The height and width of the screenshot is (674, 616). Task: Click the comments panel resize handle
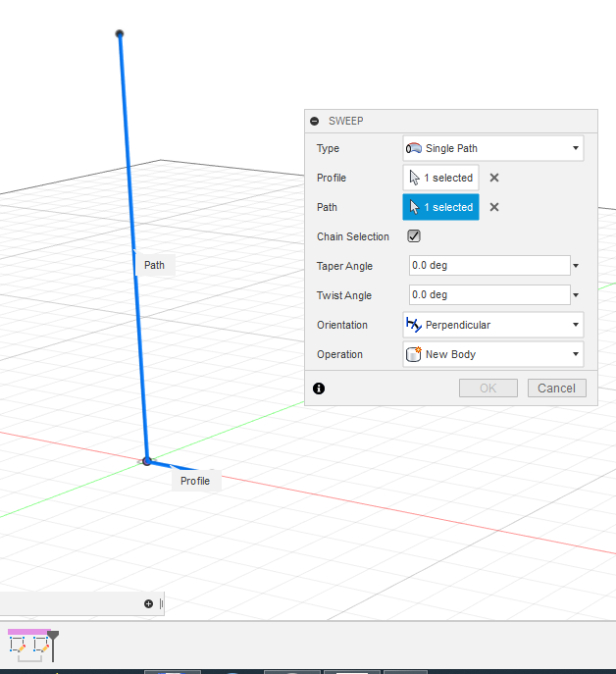pyautogui.click(x=161, y=604)
